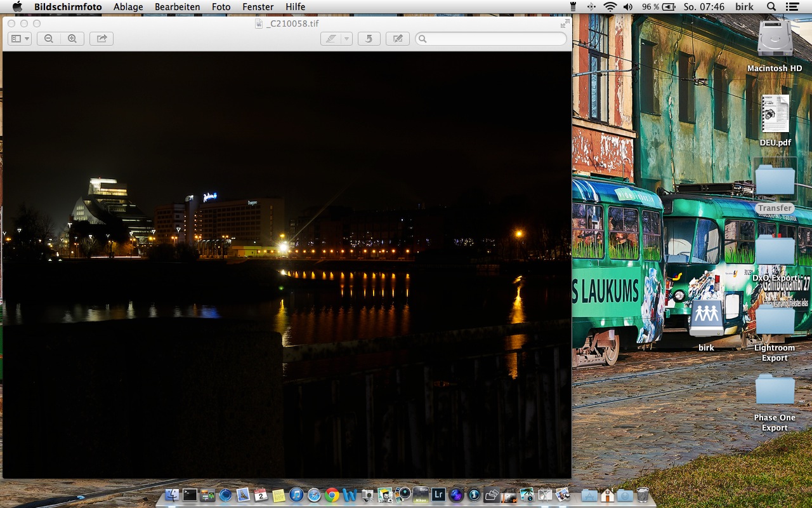Launch Lightroom from the Dock
The image size is (812, 508).
tap(438, 495)
